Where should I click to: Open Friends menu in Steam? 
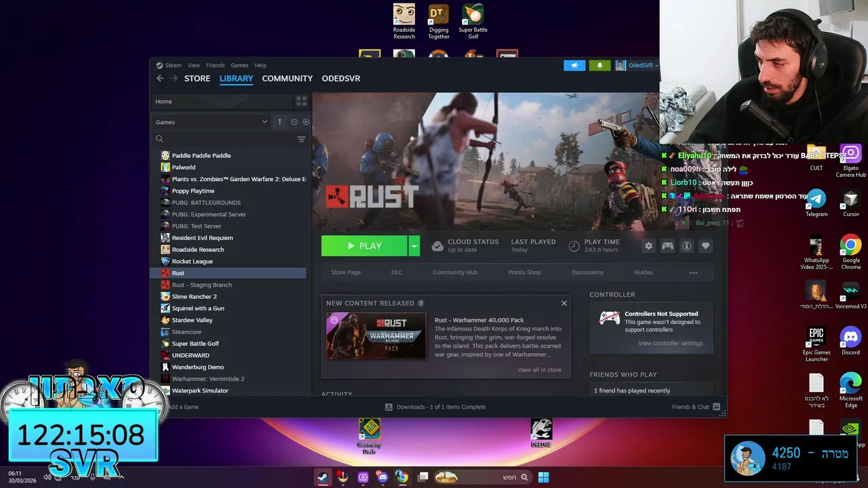[215, 65]
